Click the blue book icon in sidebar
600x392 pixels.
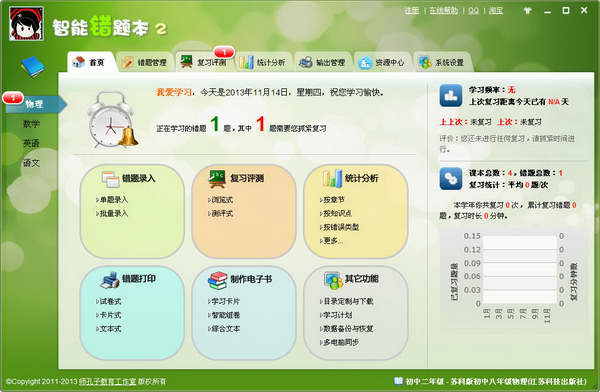pyautogui.click(x=33, y=67)
